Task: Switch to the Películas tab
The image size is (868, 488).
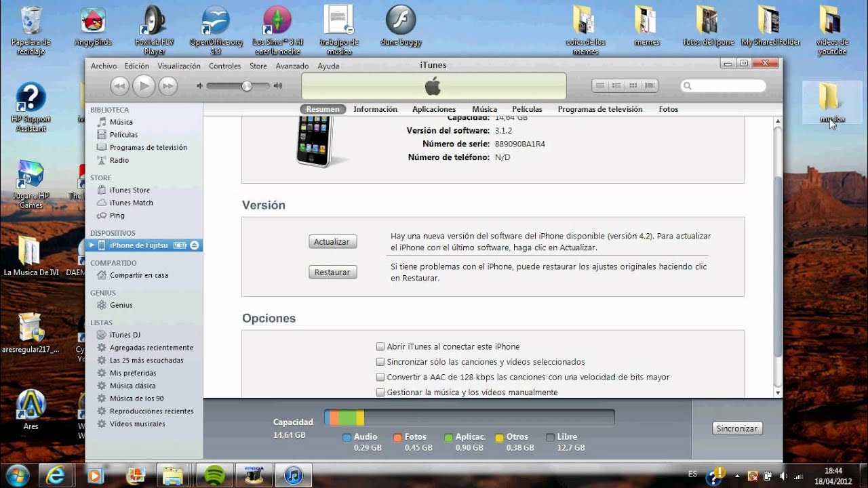Action: 527,109
